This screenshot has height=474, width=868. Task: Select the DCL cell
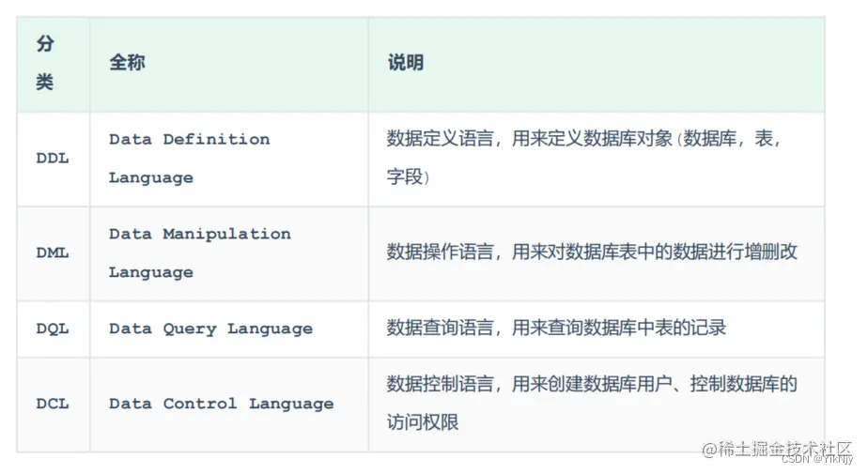53,404
